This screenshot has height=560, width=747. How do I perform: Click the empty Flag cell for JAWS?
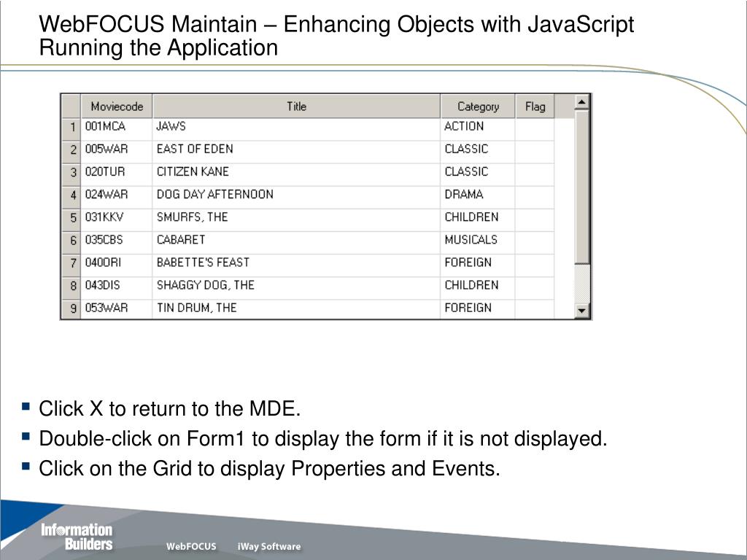(535, 129)
